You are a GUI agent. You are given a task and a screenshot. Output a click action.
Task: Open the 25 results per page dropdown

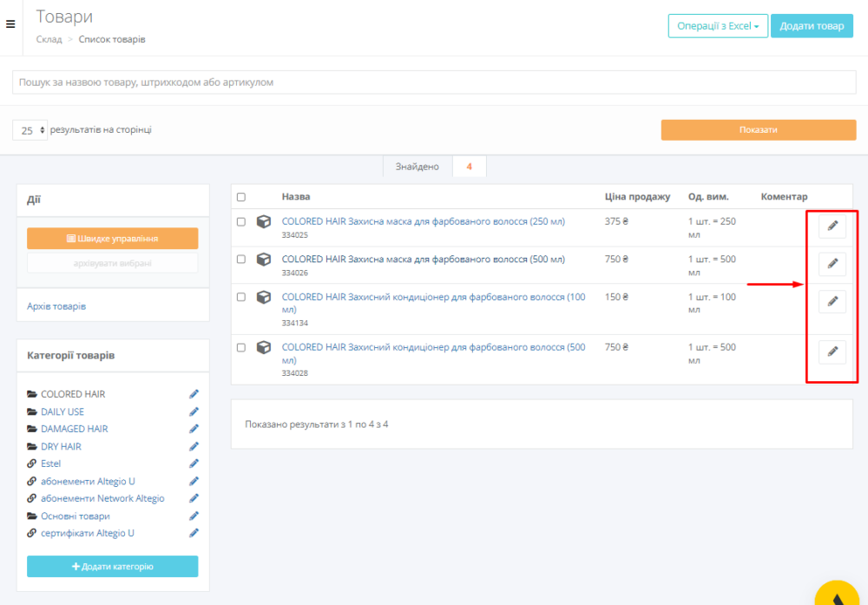point(30,130)
